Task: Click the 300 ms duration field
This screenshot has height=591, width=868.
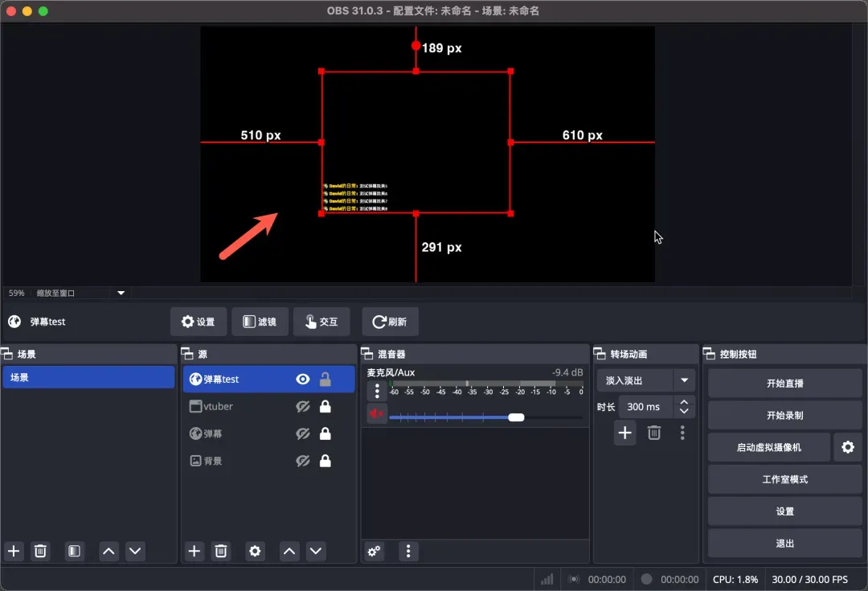Action: point(645,407)
